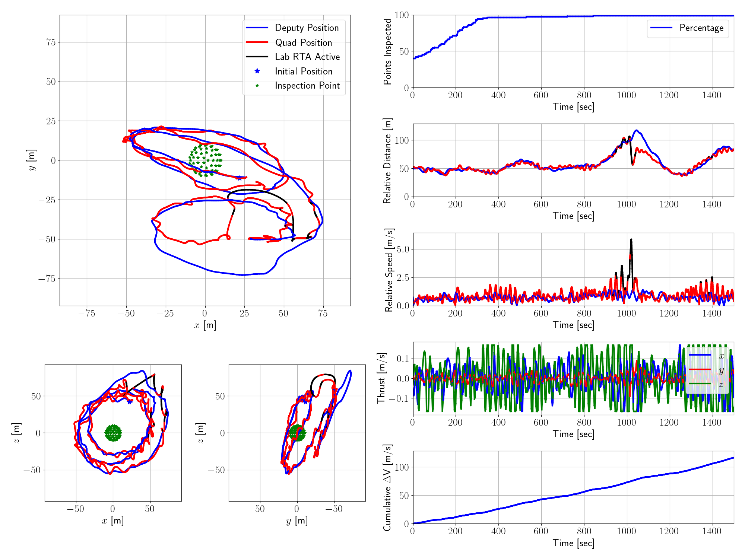This screenshot has width=745, height=560.
Task: Click the Thrust [m/s] axis label
Action: (x=381, y=378)
